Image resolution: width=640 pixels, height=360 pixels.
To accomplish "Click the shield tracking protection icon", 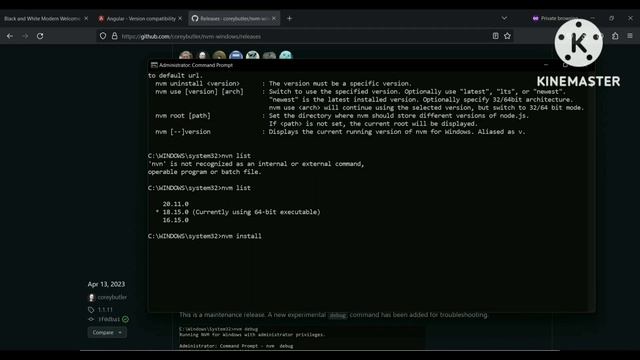I will click(x=103, y=36).
